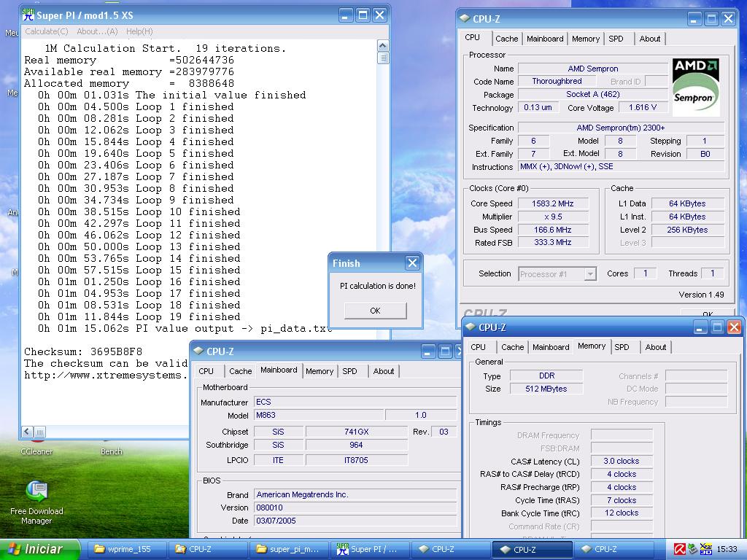
Task: Click the antivirus tray icon
Action: click(679, 549)
